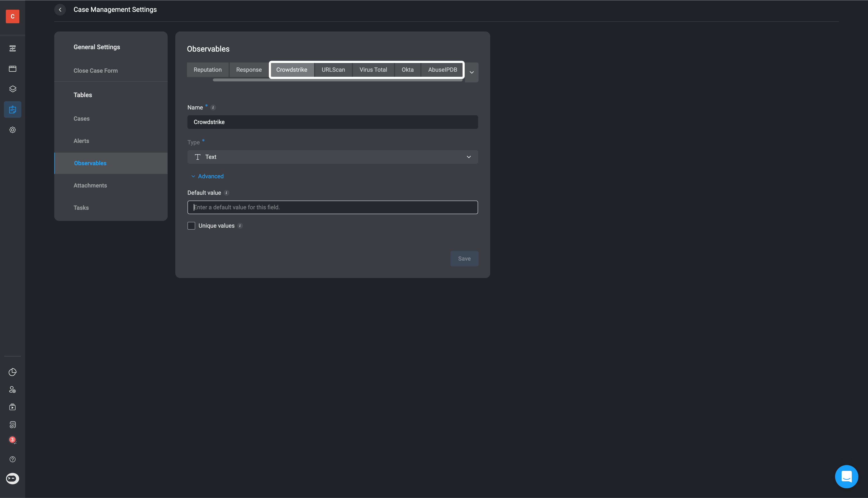Viewport: 868px width, 498px height.
Task: Open the help question mark icon
Action: [x=13, y=459]
